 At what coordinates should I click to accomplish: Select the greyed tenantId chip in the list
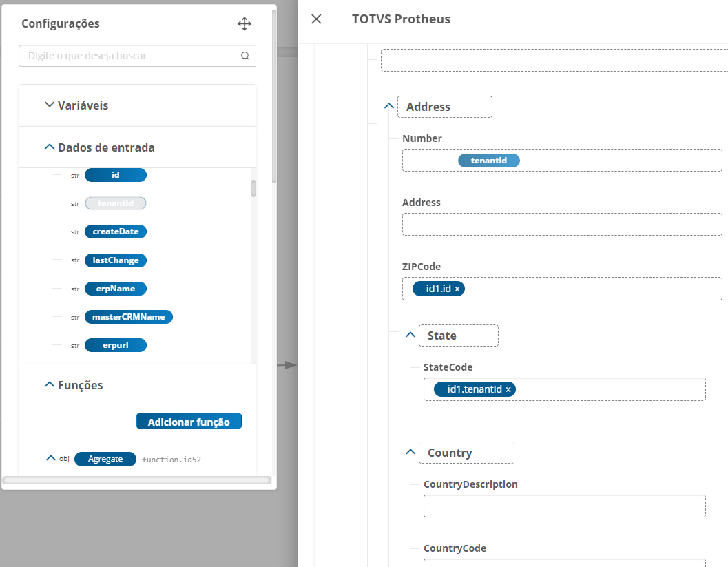[116, 203]
